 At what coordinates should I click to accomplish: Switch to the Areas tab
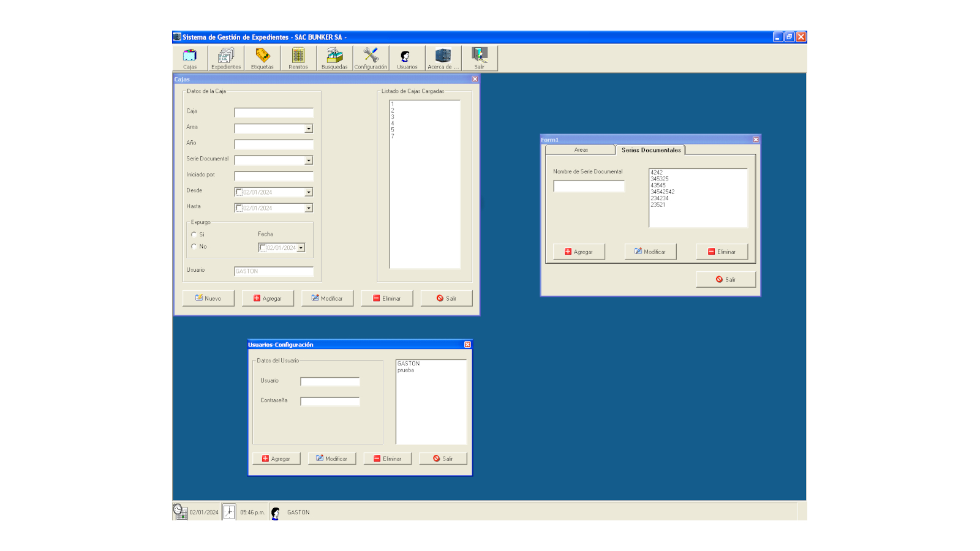point(581,150)
